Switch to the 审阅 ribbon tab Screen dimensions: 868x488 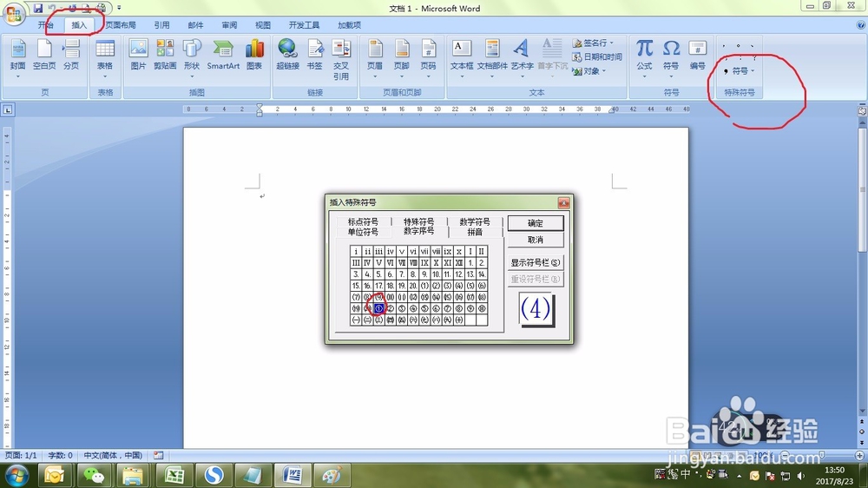229,25
